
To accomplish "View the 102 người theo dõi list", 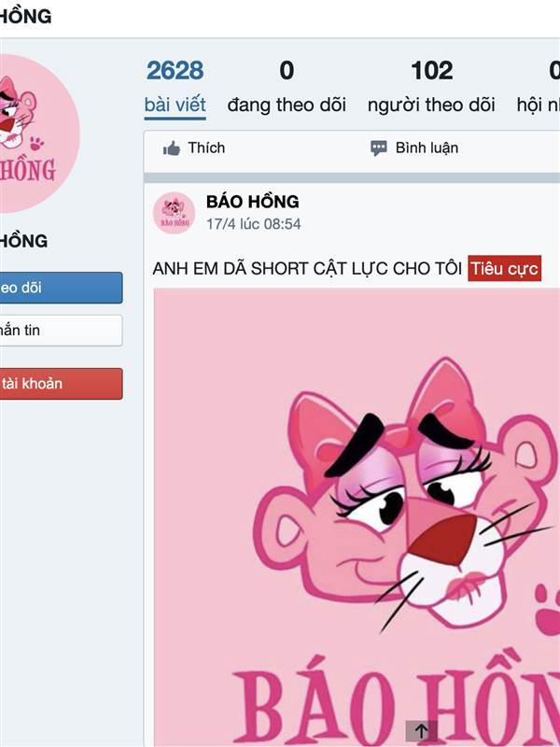I will 431,88.
